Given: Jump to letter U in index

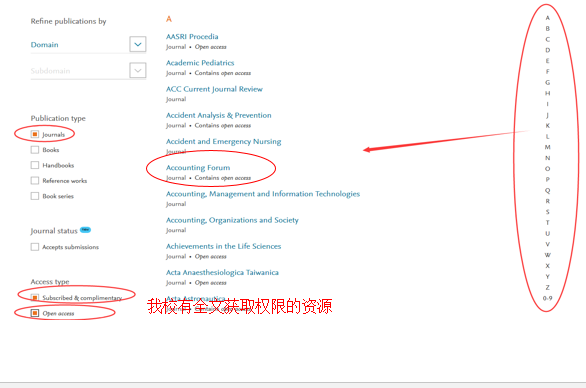Looking at the screenshot, I should point(548,233).
